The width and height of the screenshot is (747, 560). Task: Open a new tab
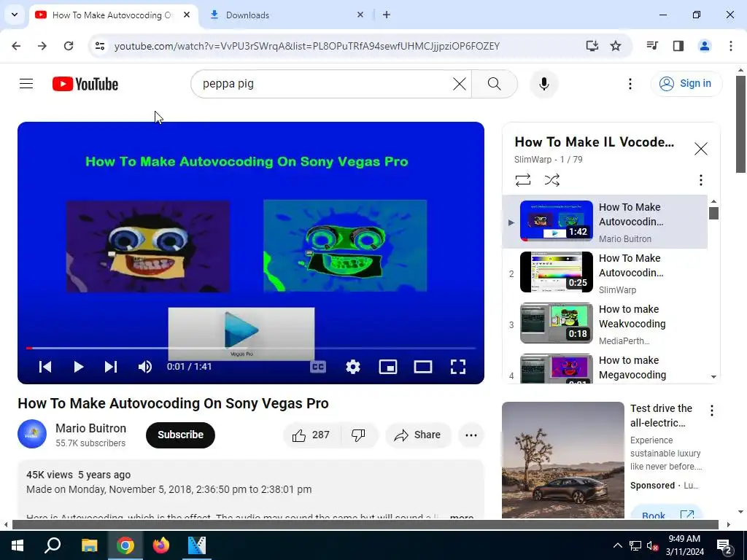387,15
